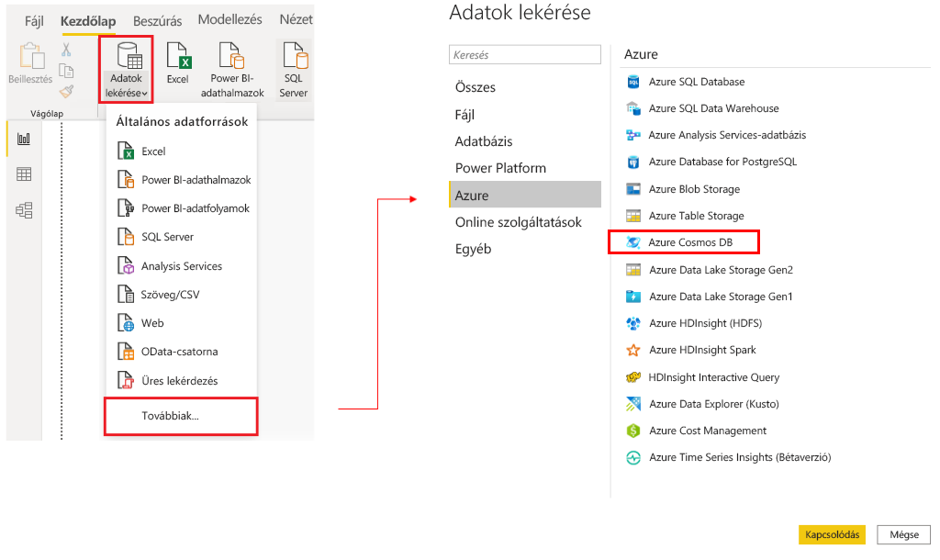The height and width of the screenshot is (560, 940).
Task: Select the Fájl category in dialog
Action: (x=524, y=115)
